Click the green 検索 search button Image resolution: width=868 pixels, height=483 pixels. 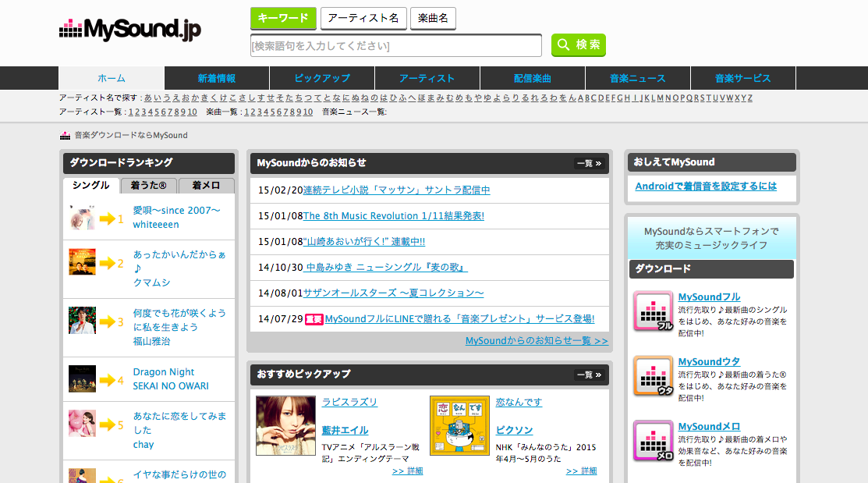pos(578,45)
